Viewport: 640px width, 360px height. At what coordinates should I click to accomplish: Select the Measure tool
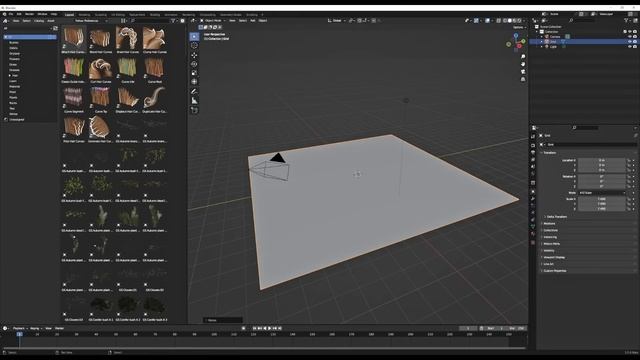click(194, 100)
